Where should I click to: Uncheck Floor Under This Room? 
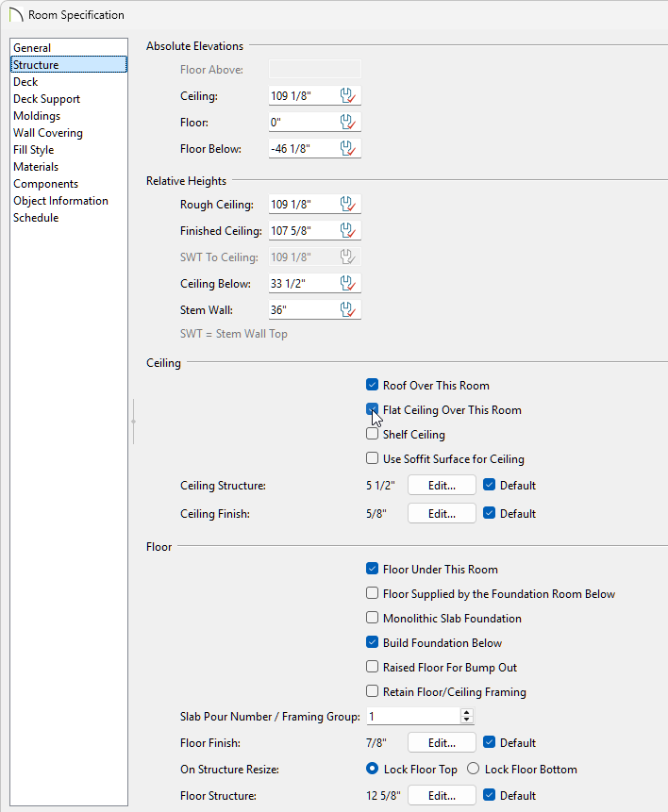point(372,569)
